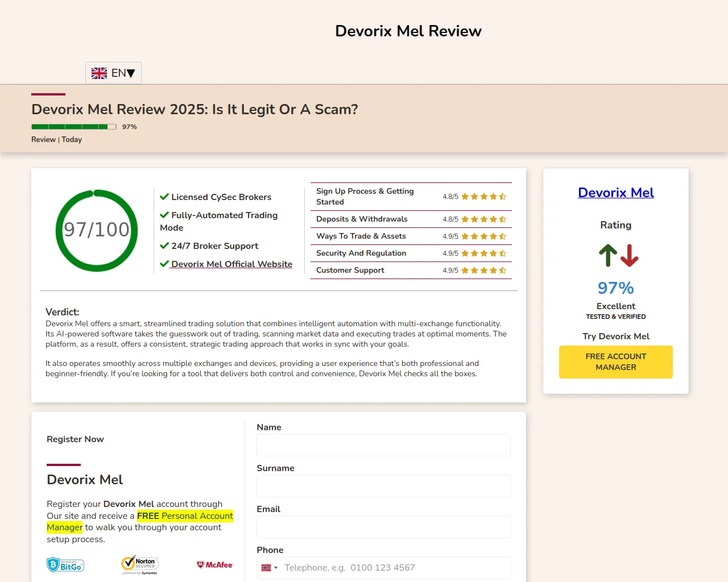
Task: Click the checkmark beside Licensed CySec Brokers
Action: coord(164,197)
